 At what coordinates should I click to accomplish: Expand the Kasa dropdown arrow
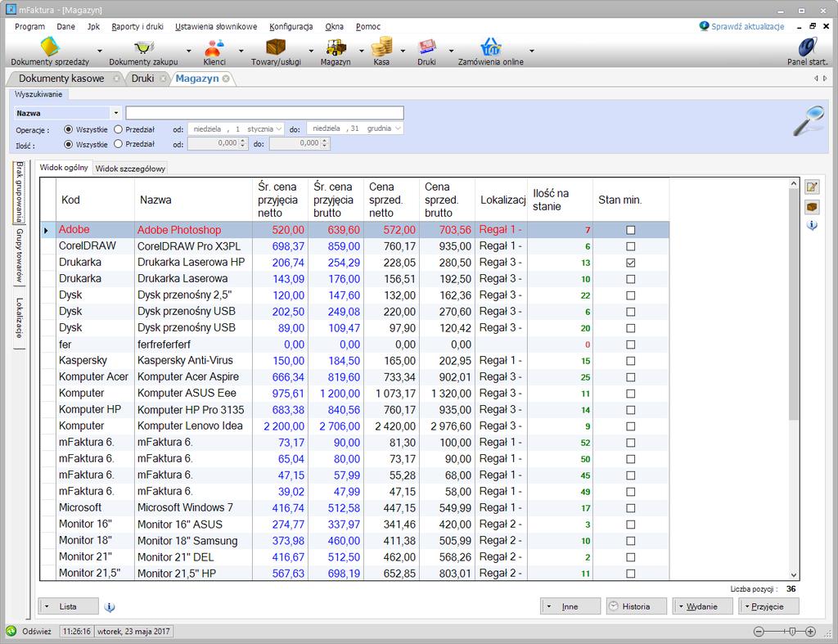[x=403, y=51]
